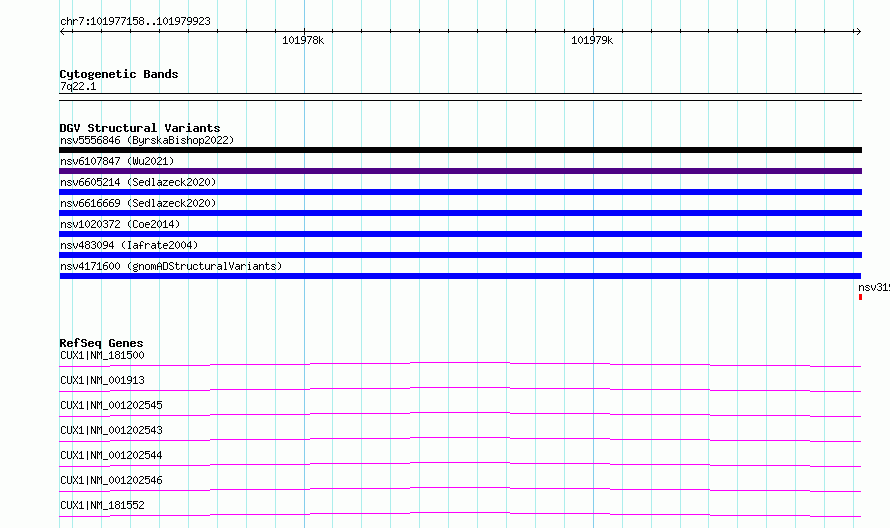The height and width of the screenshot is (528, 890).
Task: Open nsv6605214 (Sedlazeck2020) variant
Action: (x=138, y=182)
